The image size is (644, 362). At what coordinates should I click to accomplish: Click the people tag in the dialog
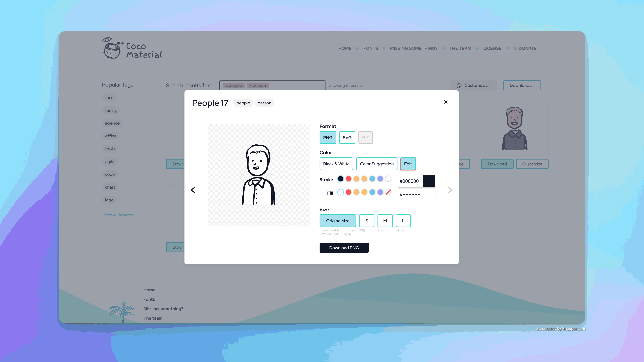pyautogui.click(x=243, y=103)
